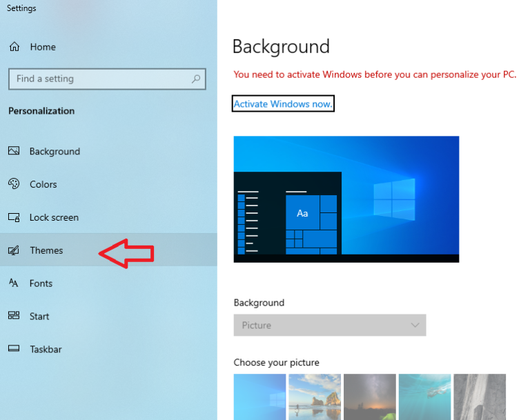The width and height of the screenshot is (530, 420).
Task: Focus the Find a setting search box
Action: tap(107, 79)
